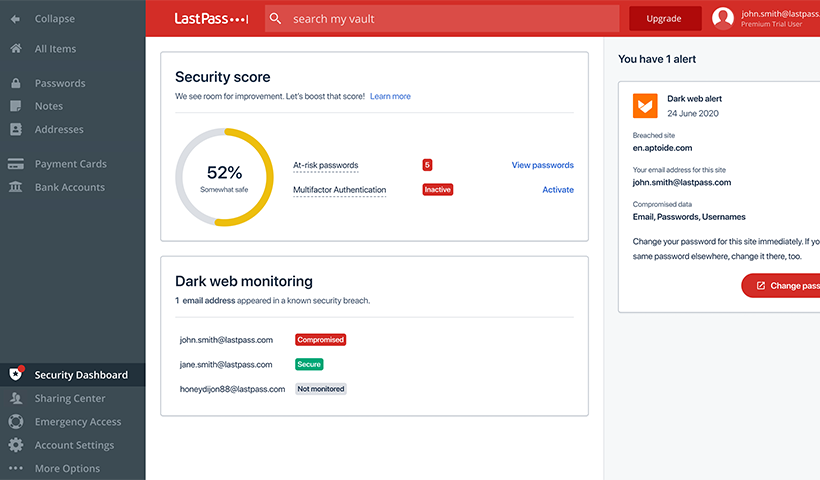Viewport: 820px width, 480px height.
Task: Click the Dark web monitoring heading
Action: [x=244, y=281]
